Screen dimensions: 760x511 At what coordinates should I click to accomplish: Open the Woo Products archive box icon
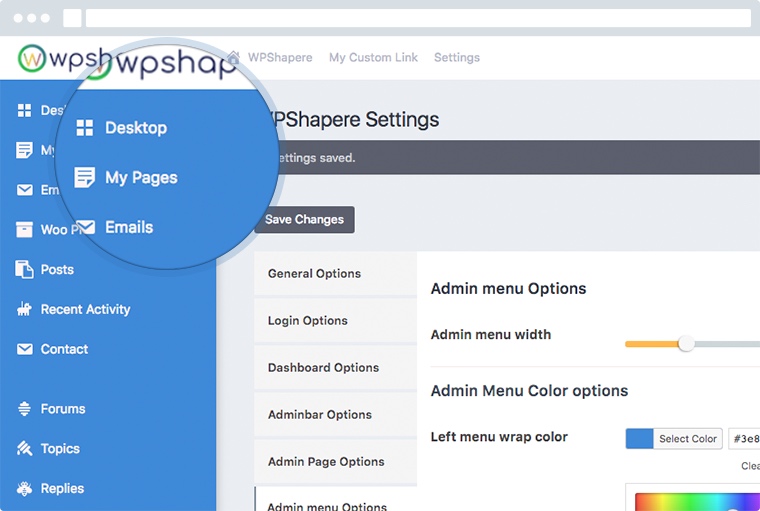[24, 229]
